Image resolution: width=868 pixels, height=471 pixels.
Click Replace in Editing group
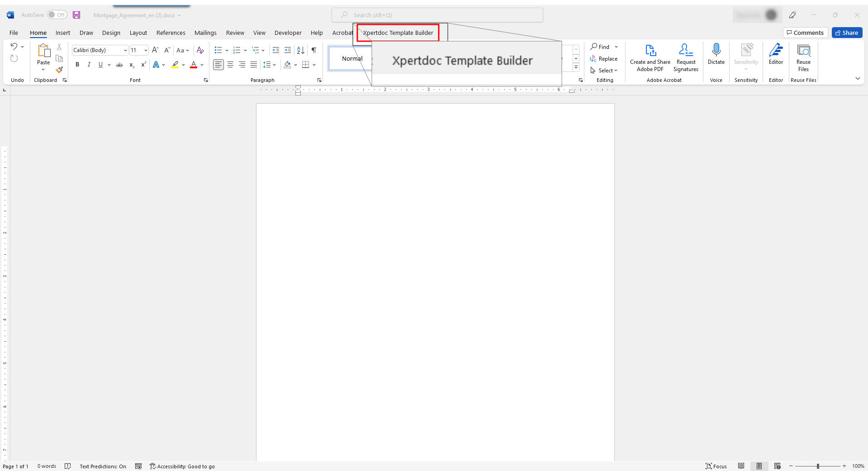(x=604, y=59)
